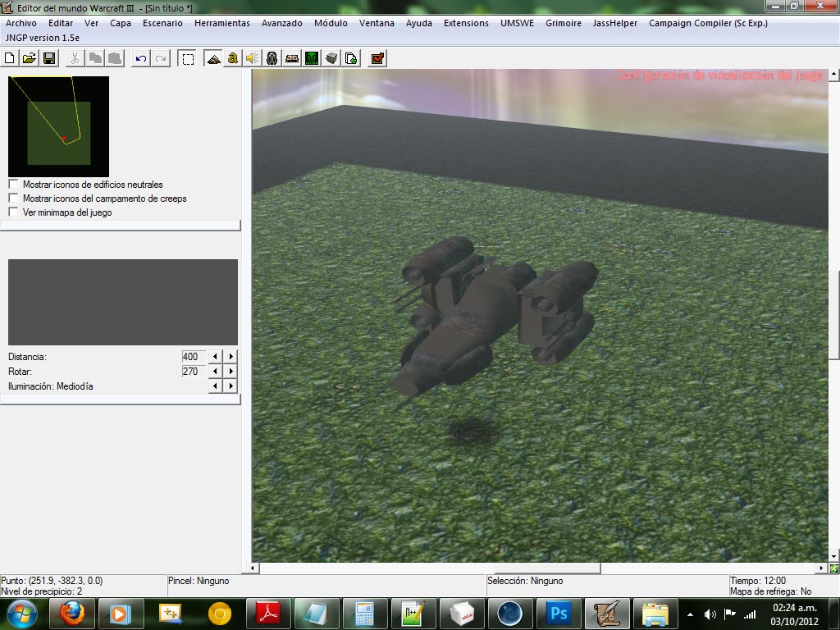Open Notepad++ from the taskbar

pyautogui.click(x=413, y=614)
